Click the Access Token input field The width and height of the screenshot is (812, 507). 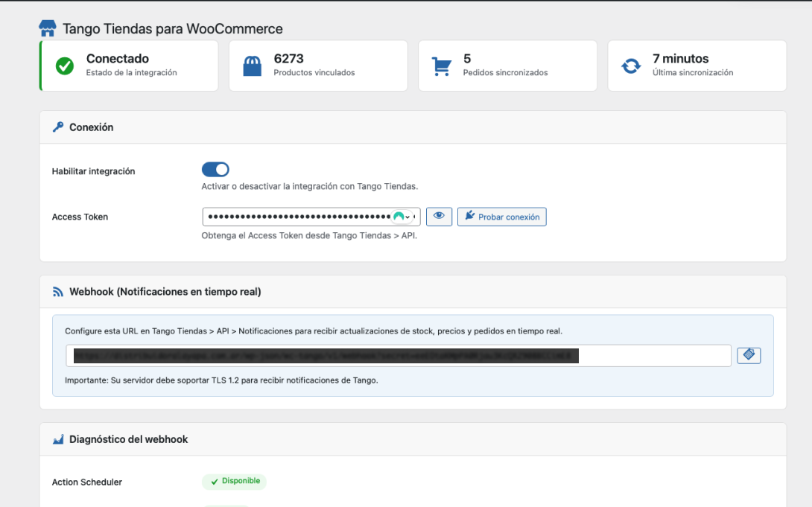pyautogui.click(x=311, y=217)
